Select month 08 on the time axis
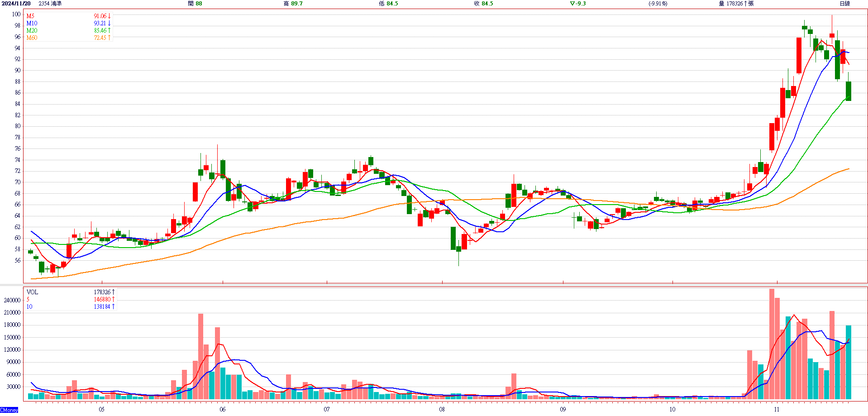 (442, 409)
